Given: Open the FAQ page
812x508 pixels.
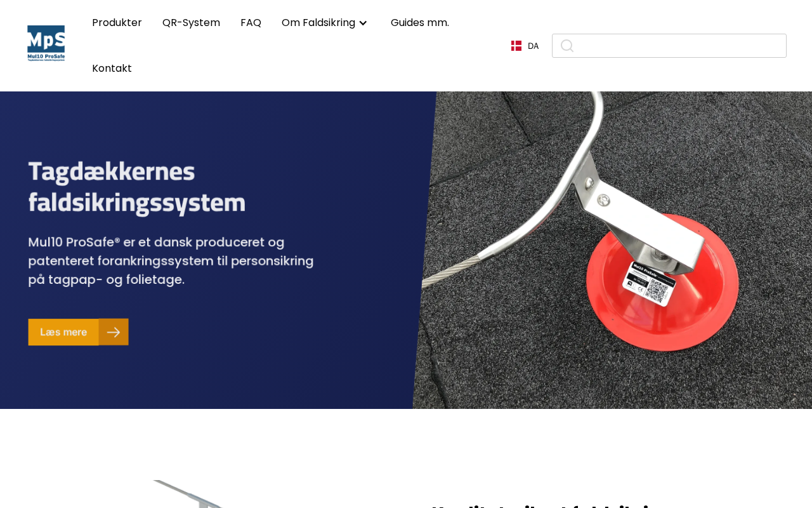Looking at the screenshot, I should coord(251,23).
